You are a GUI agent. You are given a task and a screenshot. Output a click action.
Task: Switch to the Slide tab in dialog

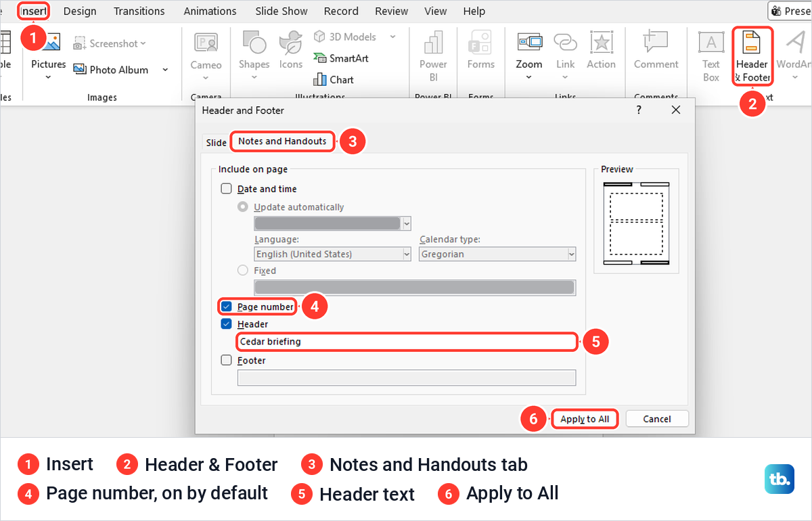pyautogui.click(x=217, y=143)
